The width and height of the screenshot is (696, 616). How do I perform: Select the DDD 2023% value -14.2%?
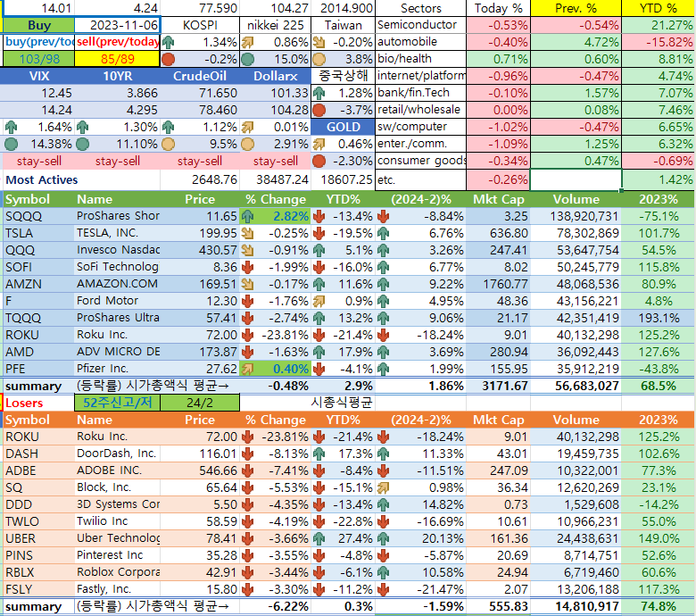(x=659, y=505)
